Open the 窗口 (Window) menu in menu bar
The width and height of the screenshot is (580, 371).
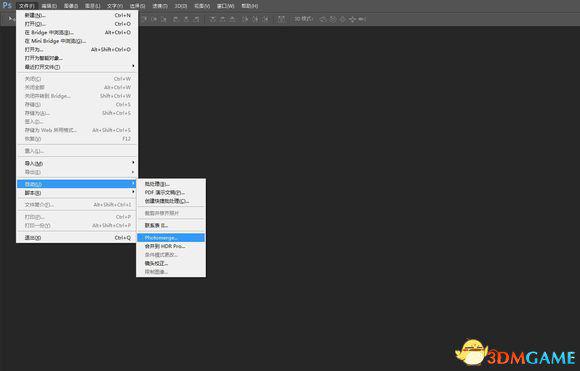tap(226, 6)
